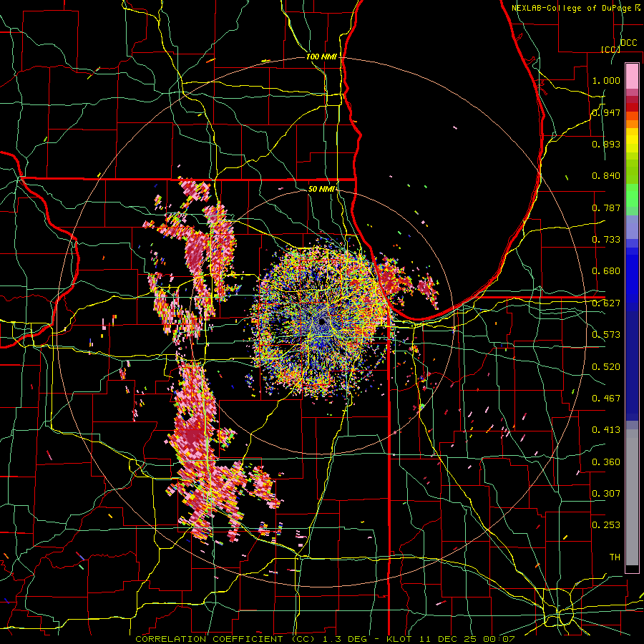The image size is (644, 644).
Task: Click the 0.680 legend value
Action: coord(606,271)
